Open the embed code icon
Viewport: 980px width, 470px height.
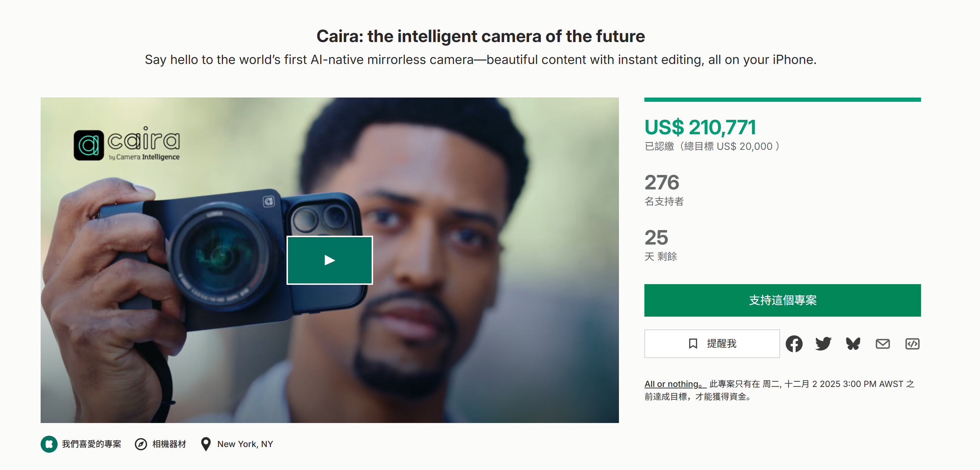coord(912,343)
